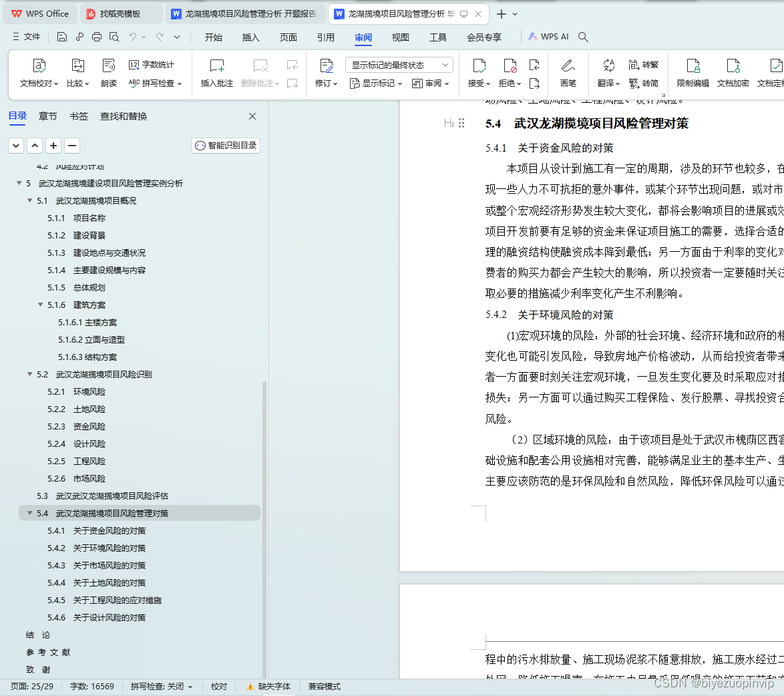Switch to 视图 ribbon tab
The width and height of the screenshot is (784, 696).
tap(401, 37)
